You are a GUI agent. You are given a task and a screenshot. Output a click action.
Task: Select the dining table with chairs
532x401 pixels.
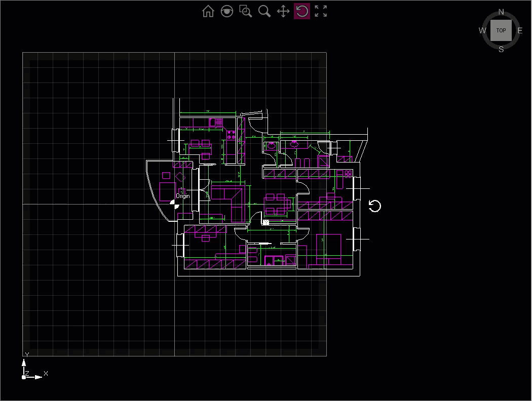click(277, 204)
